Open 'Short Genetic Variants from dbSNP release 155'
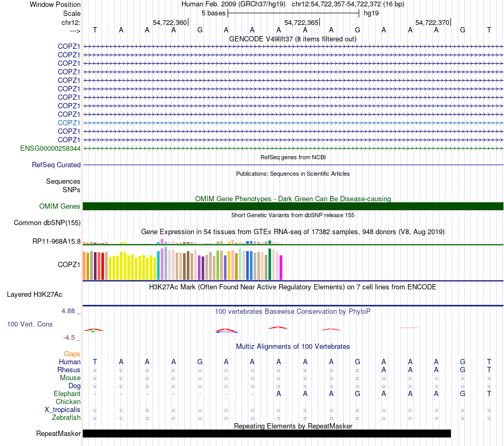The image size is (504, 446). pos(293,215)
